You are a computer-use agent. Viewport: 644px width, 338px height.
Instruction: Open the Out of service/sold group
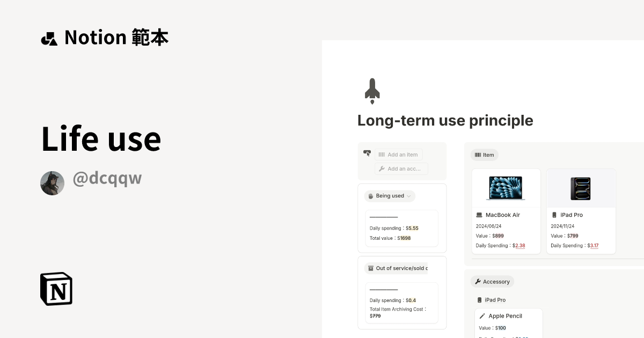(x=397, y=268)
